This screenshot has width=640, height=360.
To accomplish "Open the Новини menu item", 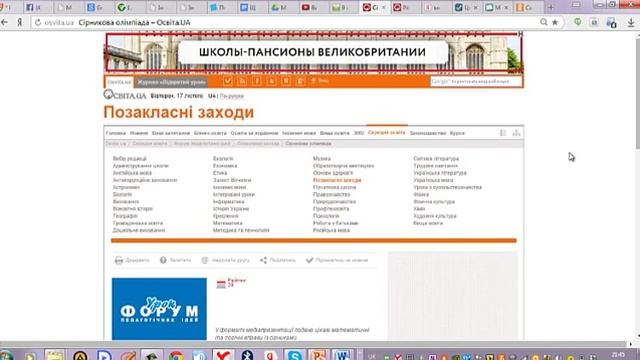I will pyautogui.click(x=139, y=133).
